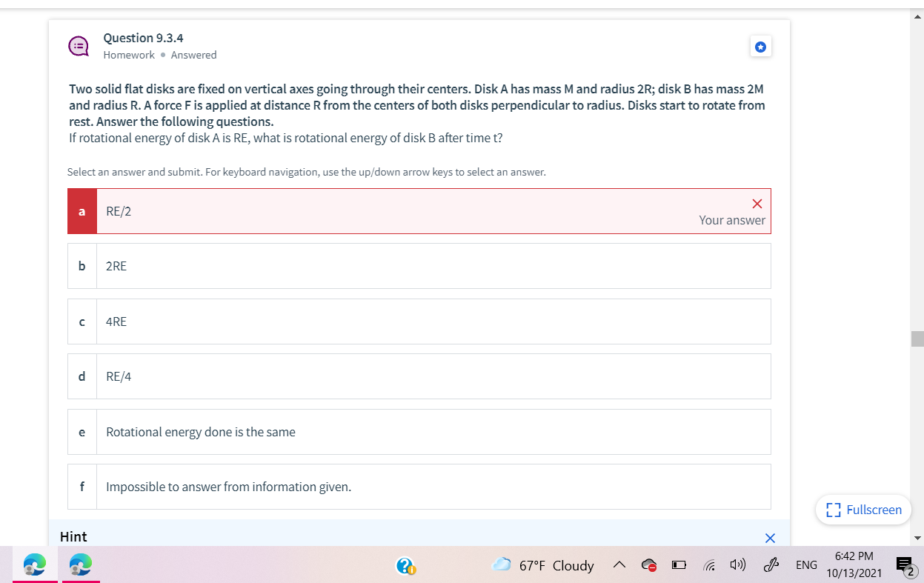Choose option f Impossible to answer
924x583 pixels.
coord(419,487)
